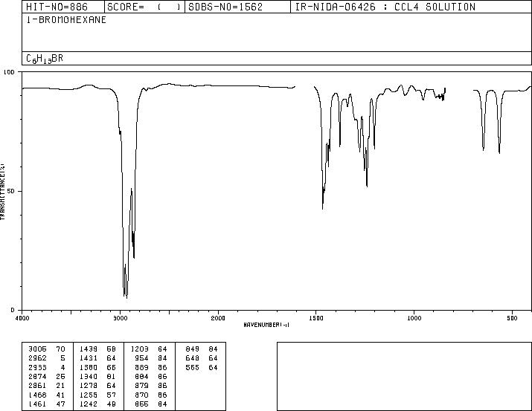Click transmittance value 70 beside 3006

click(x=60, y=349)
